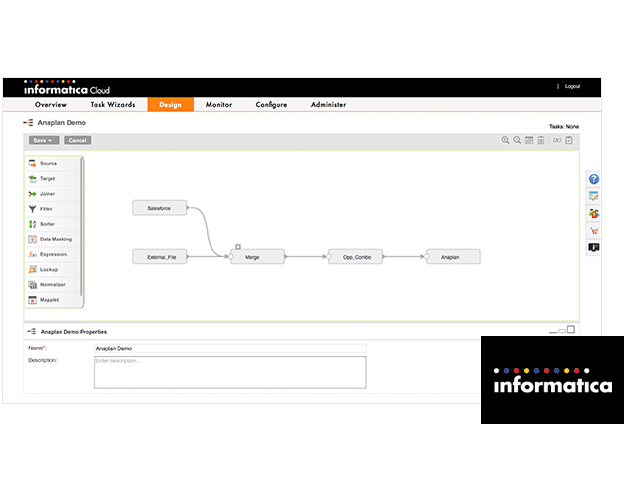Zoom in on the mapping canvas
This screenshot has width=625, height=500.
[505, 140]
